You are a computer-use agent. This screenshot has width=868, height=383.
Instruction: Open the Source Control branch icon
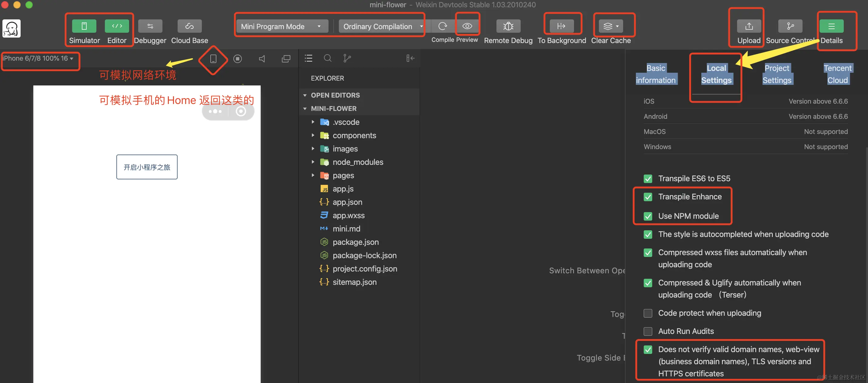point(790,26)
